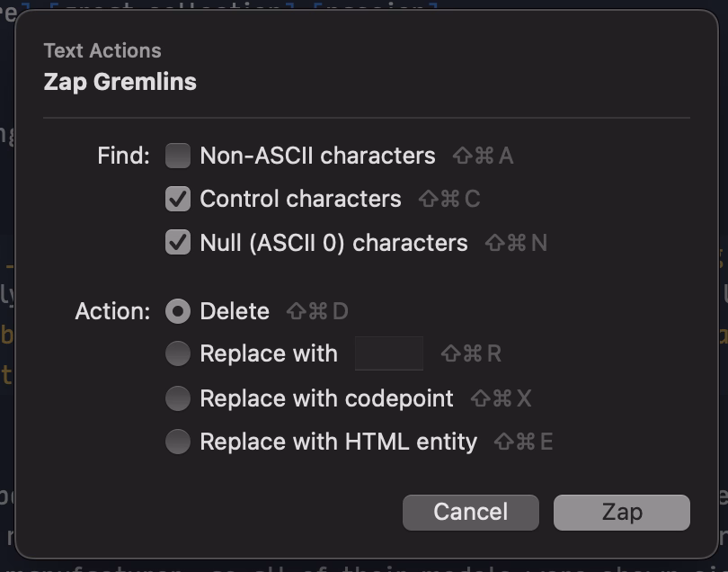Pick the Replace with HTML entity radio button

pos(178,442)
